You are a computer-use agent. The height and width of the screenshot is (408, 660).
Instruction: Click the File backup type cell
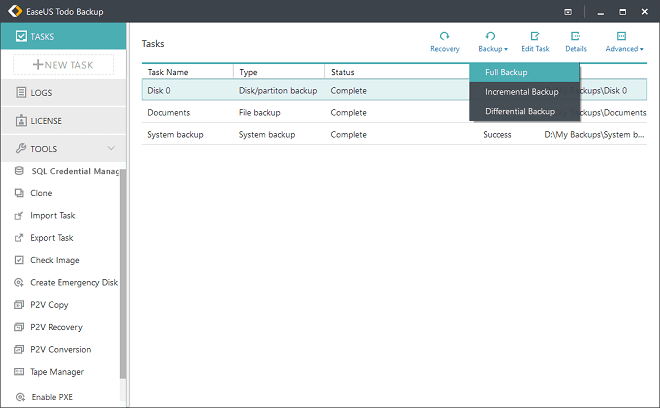pyautogui.click(x=259, y=113)
